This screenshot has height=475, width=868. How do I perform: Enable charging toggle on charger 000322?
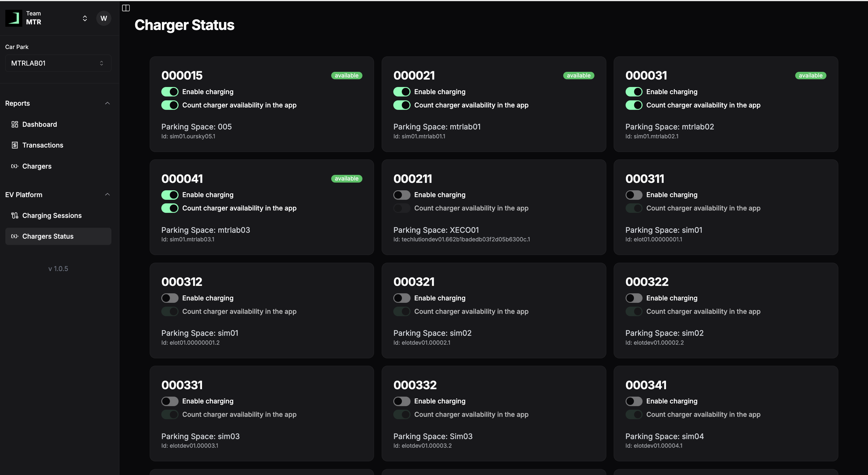click(634, 298)
